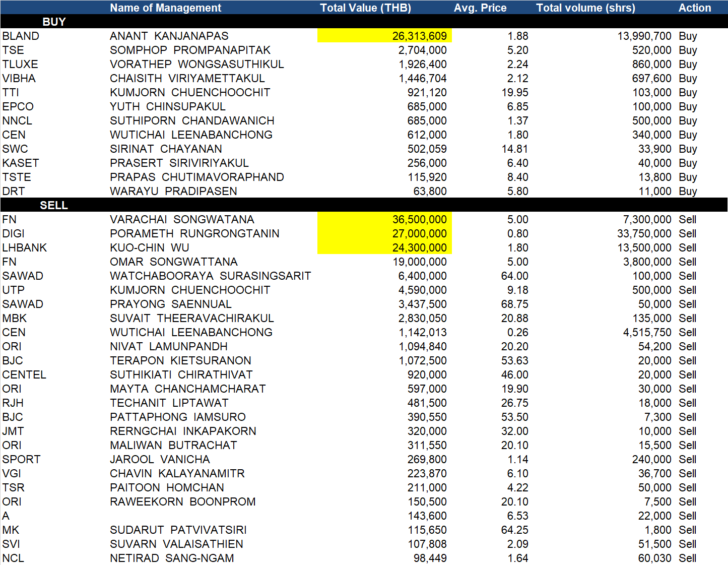728x565 pixels.
Task: Click the SVI ticker cell
Action: (11, 544)
